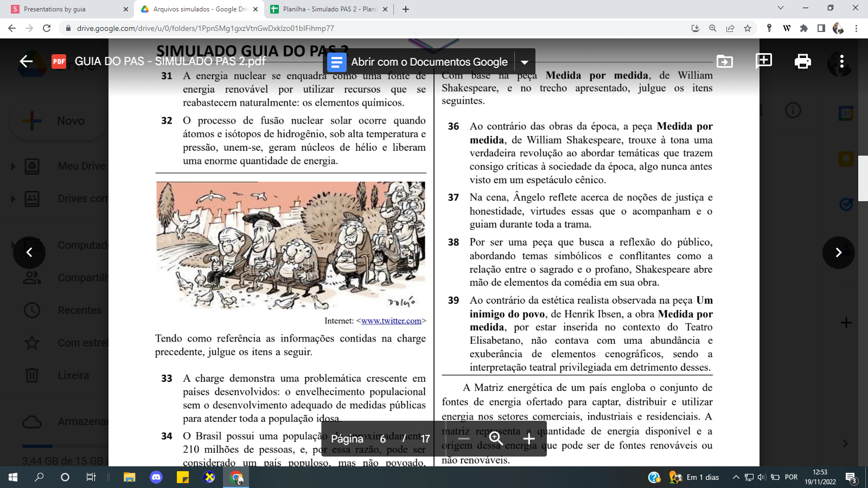Image resolution: width=868 pixels, height=488 pixels.
Task: Open more actions three-dot menu in preview
Action: click(841, 62)
